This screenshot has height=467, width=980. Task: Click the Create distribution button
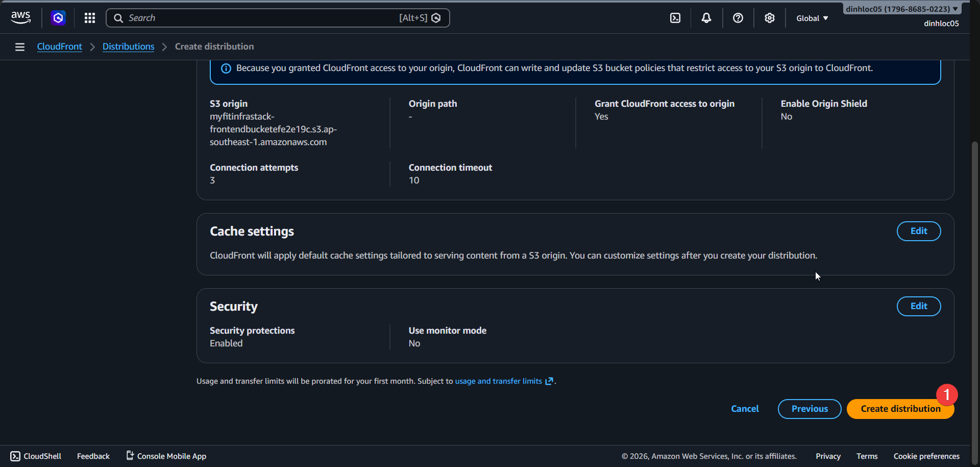coord(900,409)
